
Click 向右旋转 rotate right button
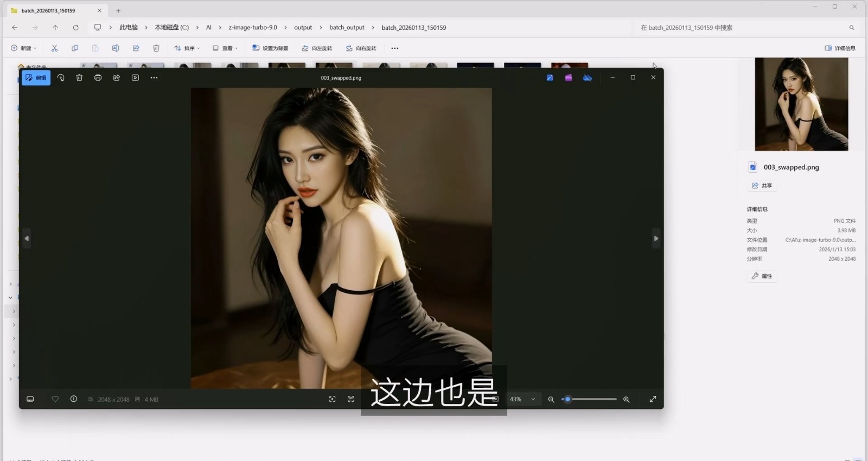[361, 48]
